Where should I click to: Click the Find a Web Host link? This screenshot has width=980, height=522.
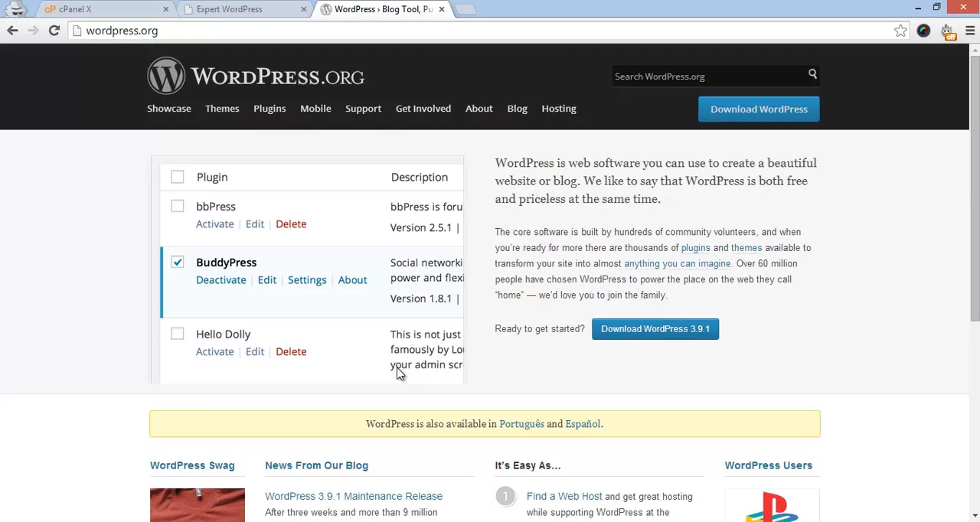(563, 497)
